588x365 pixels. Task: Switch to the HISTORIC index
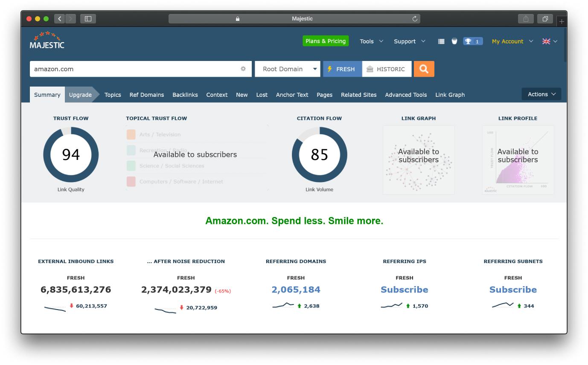point(387,69)
